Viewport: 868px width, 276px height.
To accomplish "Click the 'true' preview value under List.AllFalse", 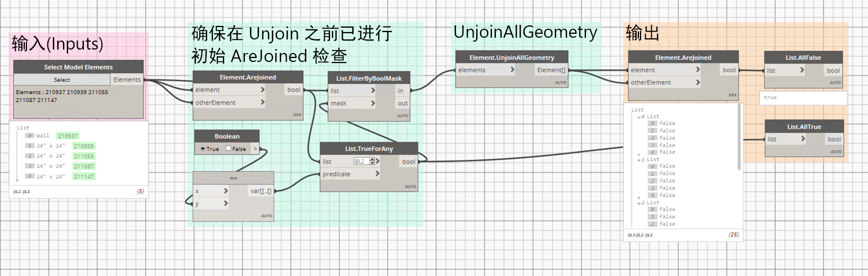I will (x=770, y=97).
